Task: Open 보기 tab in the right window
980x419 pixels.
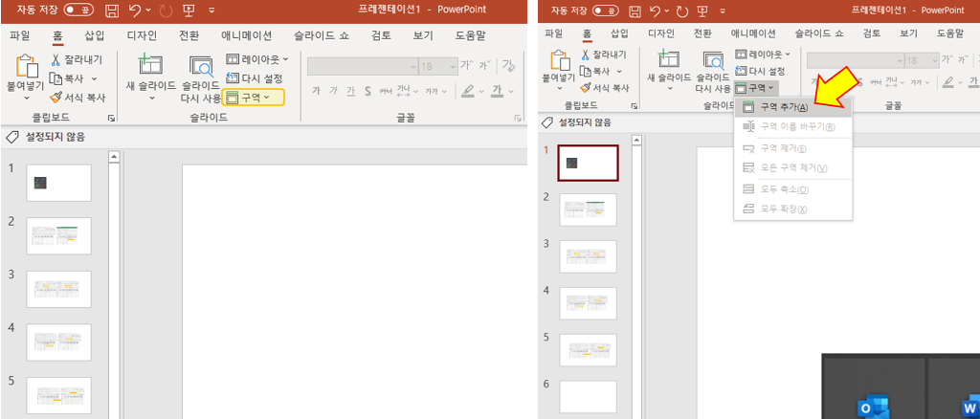Action: [908, 33]
